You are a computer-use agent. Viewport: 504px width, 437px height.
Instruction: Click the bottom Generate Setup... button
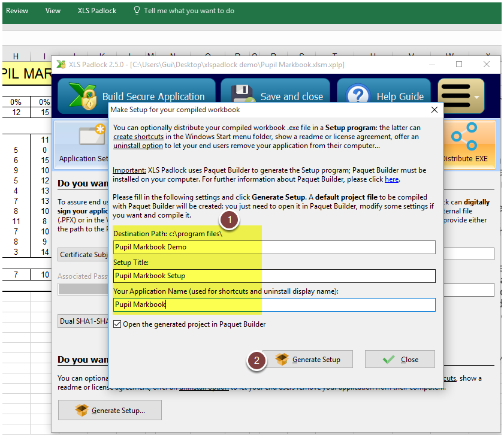point(110,410)
